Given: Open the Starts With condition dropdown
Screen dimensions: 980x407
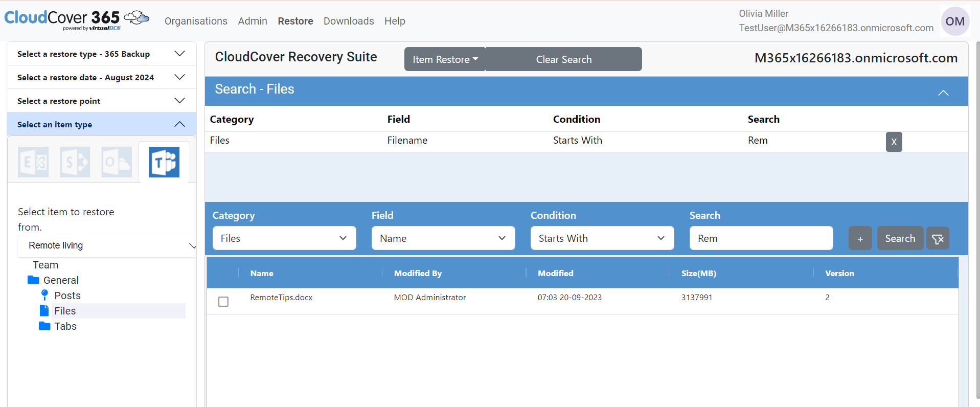Looking at the screenshot, I should (x=602, y=238).
